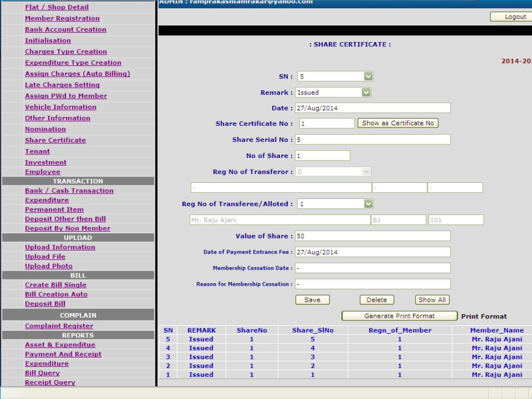This screenshot has width=532, height=399.
Task: Click the Show as Certificate No button
Action: coord(398,123)
